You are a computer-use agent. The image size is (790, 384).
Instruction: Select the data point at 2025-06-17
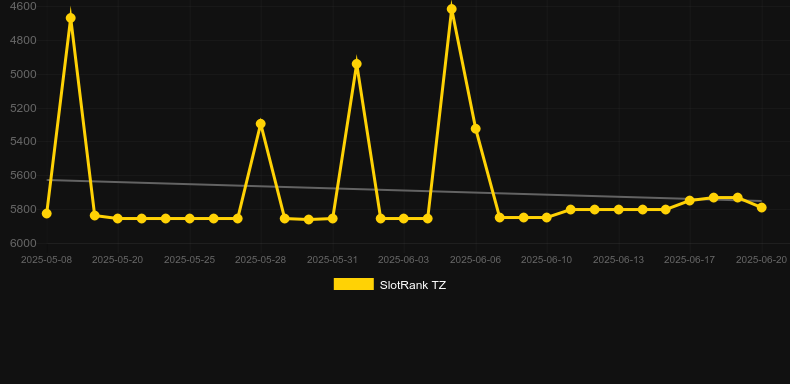(690, 201)
